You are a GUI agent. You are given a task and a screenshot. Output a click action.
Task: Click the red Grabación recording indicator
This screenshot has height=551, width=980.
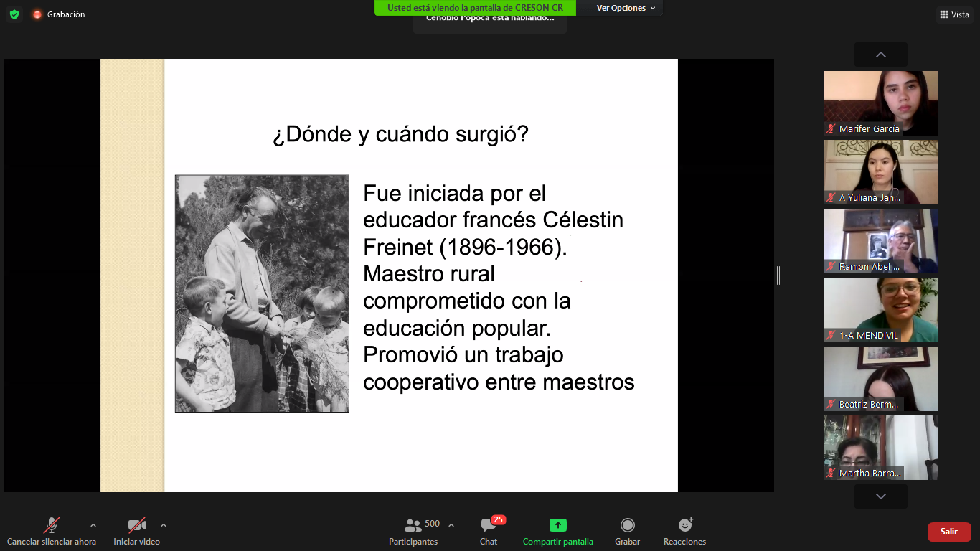coord(37,14)
